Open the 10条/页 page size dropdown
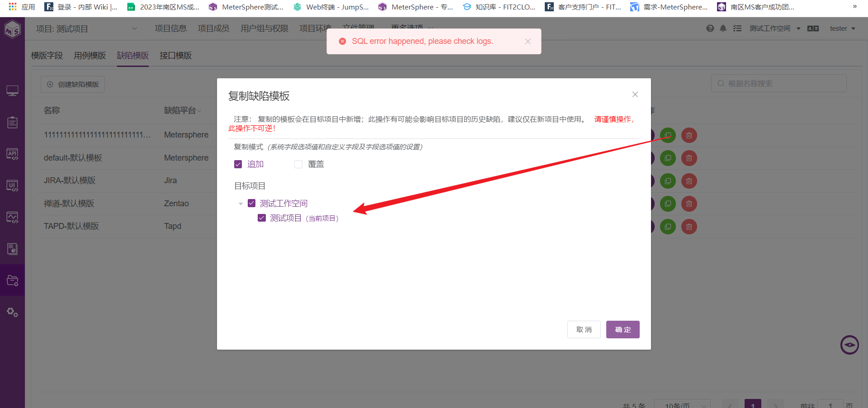Viewport: 868px width, 408px height. click(x=682, y=404)
